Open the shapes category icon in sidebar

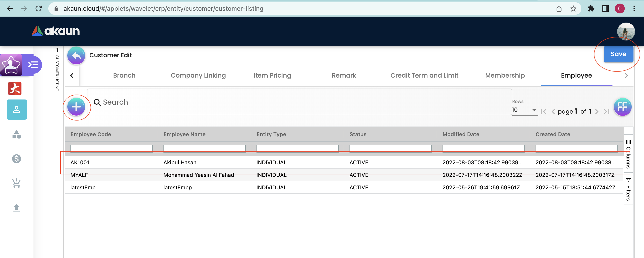click(x=17, y=134)
